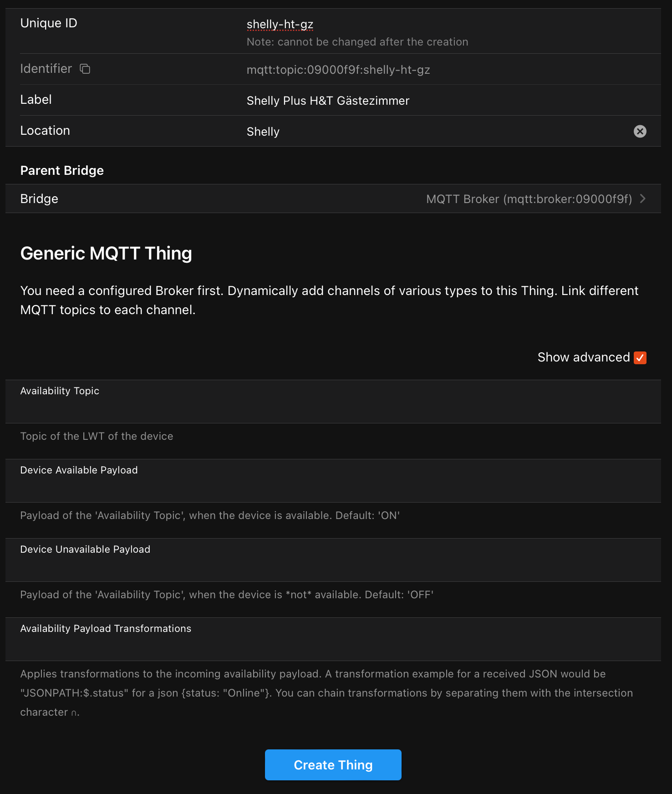Clear the Location field value
672x794 pixels.
640,132
